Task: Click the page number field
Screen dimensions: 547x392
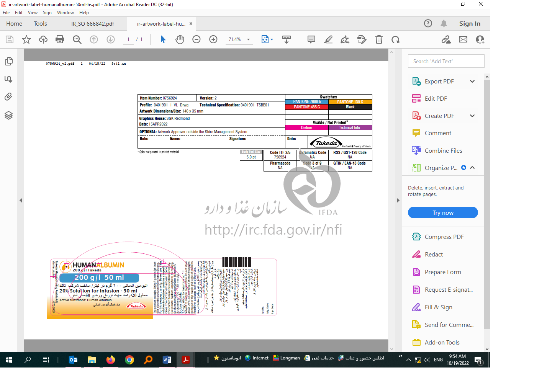Action: click(x=128, y=39)
